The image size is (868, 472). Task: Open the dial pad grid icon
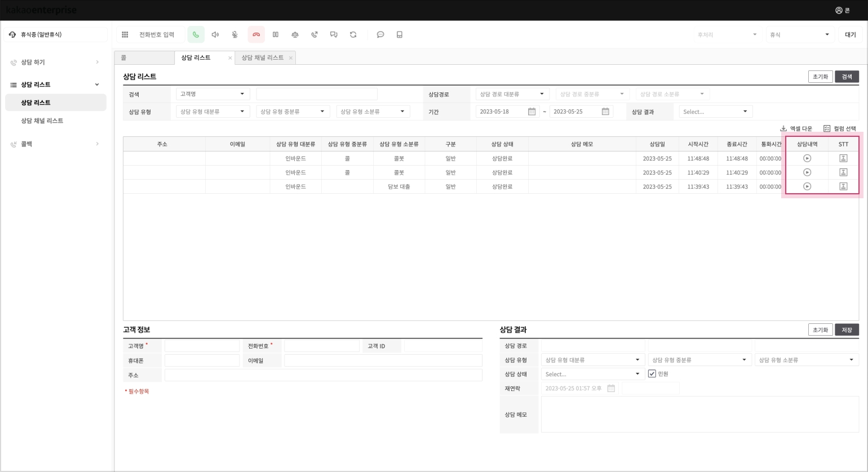tap(125, 35)
